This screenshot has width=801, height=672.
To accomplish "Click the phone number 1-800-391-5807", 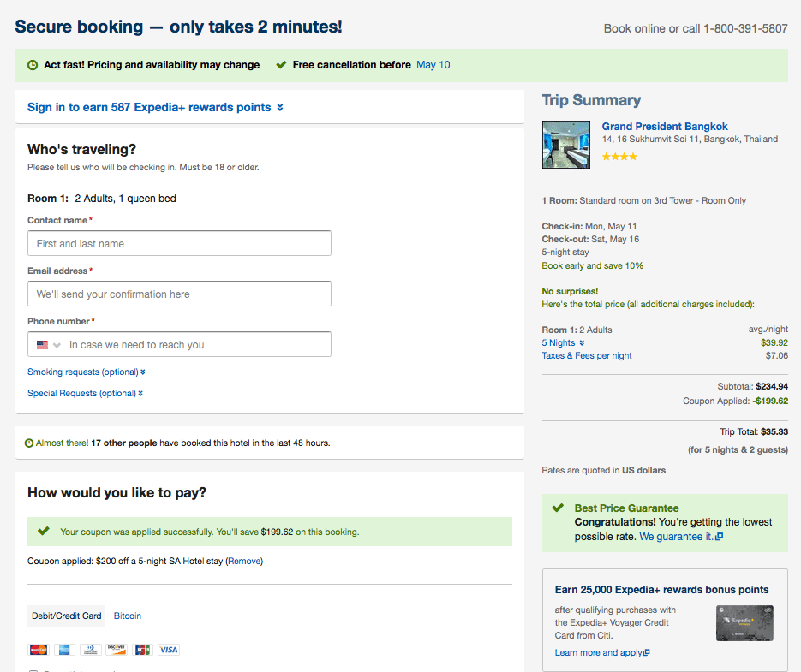I will (x=745, y=28).
